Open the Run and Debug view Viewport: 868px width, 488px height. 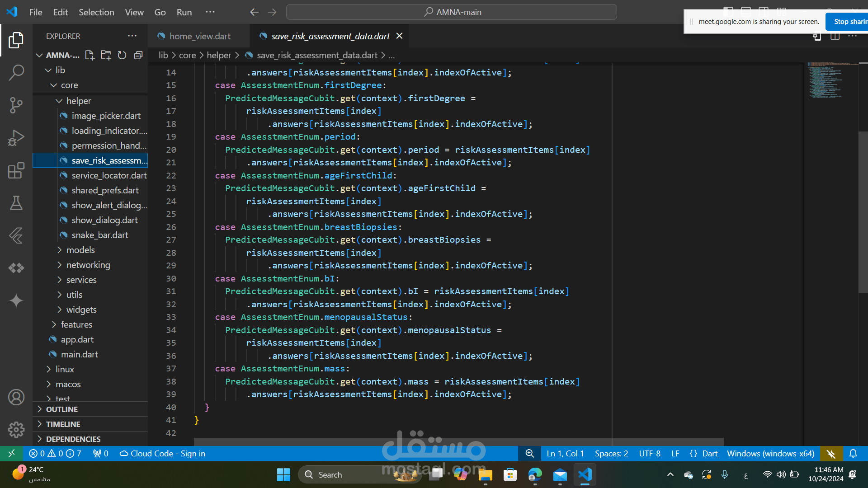coord(16,138)
